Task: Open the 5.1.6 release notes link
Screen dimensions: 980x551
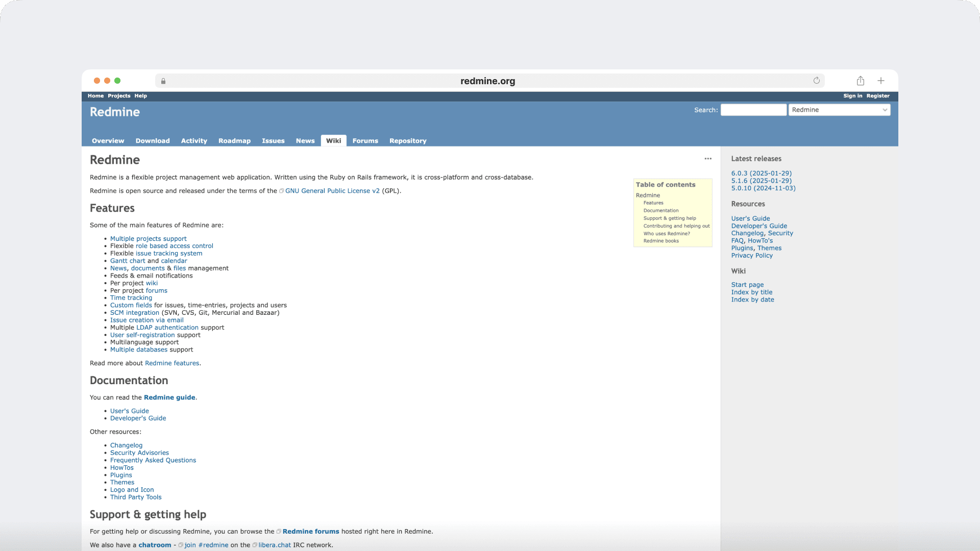Action: click(761, 181)
